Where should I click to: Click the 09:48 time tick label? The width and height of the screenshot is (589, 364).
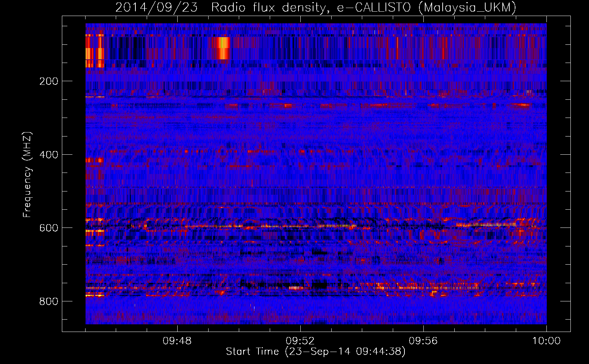pos(177,341)
